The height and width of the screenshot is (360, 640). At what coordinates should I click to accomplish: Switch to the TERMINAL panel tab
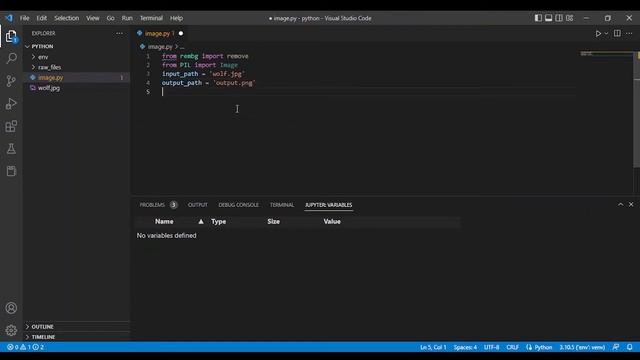[282, 205]
